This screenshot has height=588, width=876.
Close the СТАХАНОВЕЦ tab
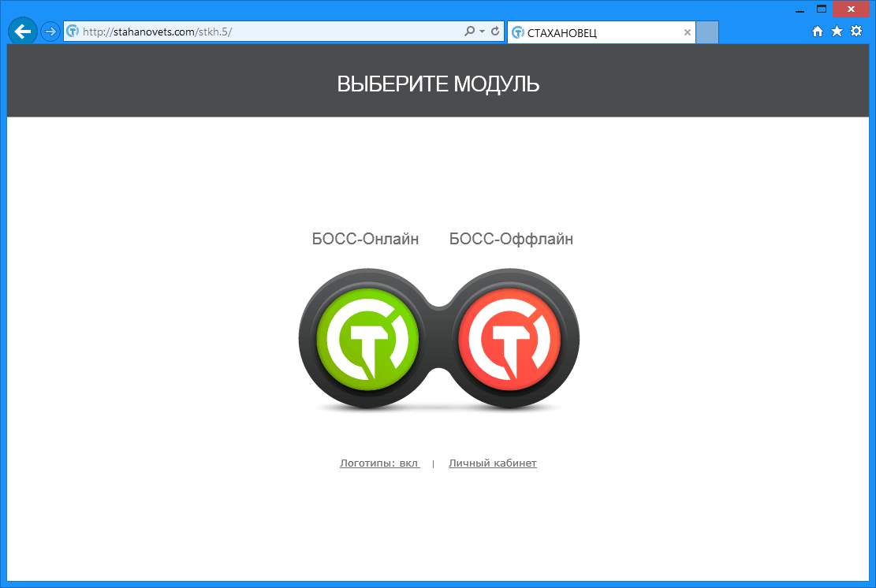coord(688,32)
